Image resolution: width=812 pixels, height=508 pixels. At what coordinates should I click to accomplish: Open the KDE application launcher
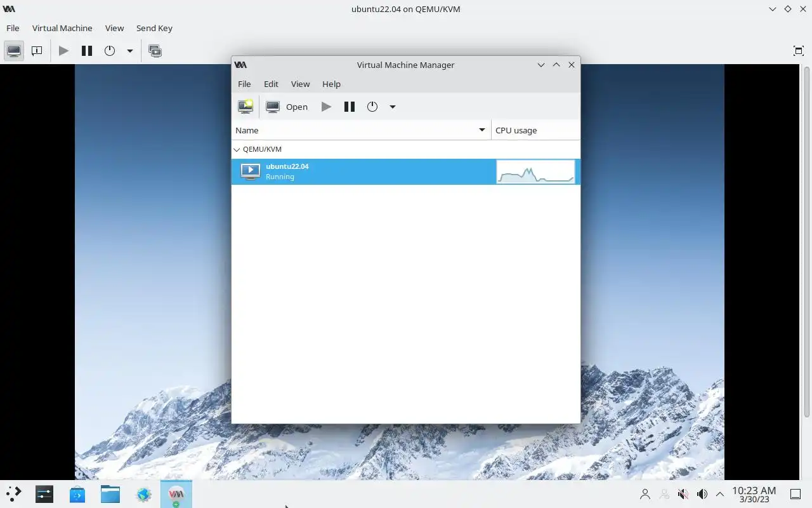pos(14,494)
